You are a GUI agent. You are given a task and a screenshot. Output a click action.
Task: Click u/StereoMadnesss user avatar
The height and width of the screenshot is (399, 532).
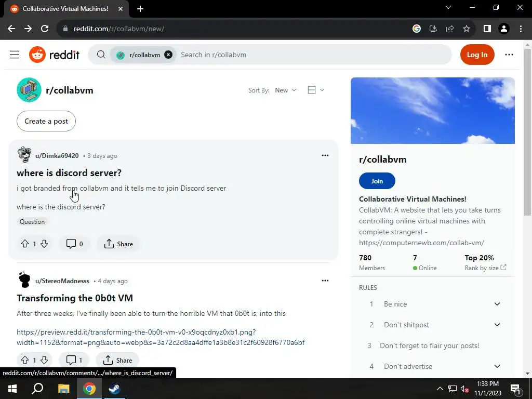click(x=24, y=280)
